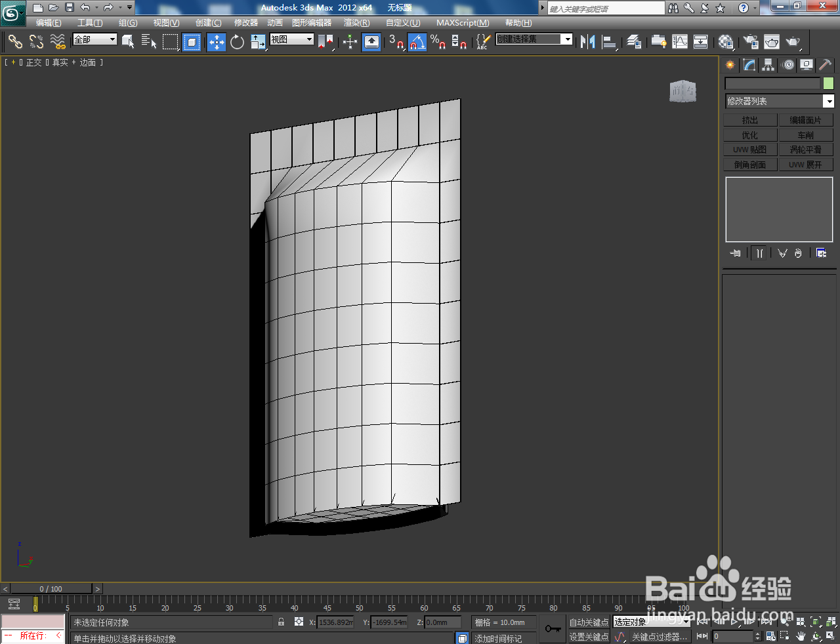
Task: Open Select by Name list
Action: (149, 42)
